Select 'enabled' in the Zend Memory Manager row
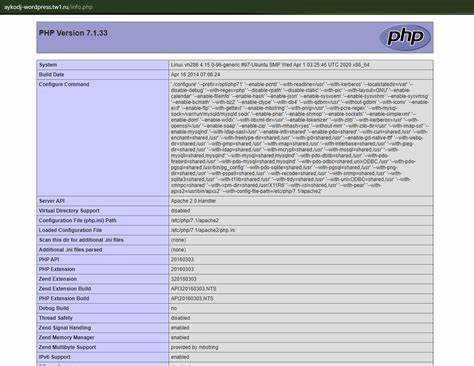Image resolution: width=474 pixels, height=366 pixels. click(x=180, y=337)
